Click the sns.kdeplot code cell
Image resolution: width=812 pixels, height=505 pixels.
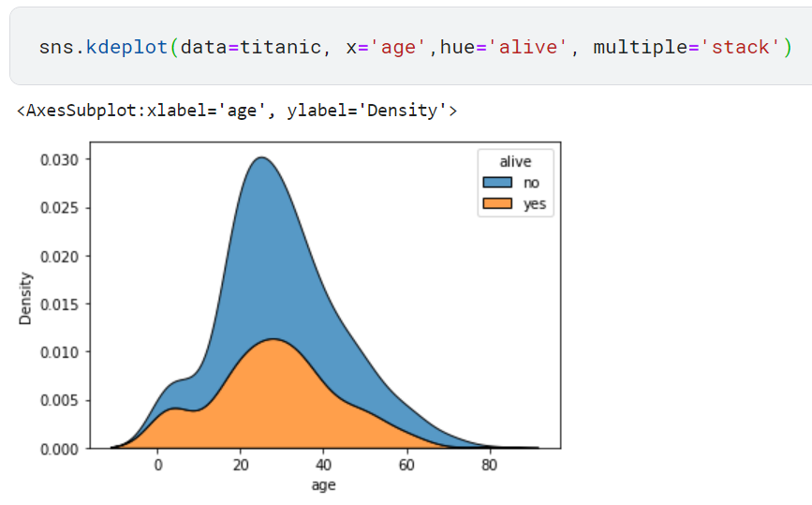coord(410,46)
